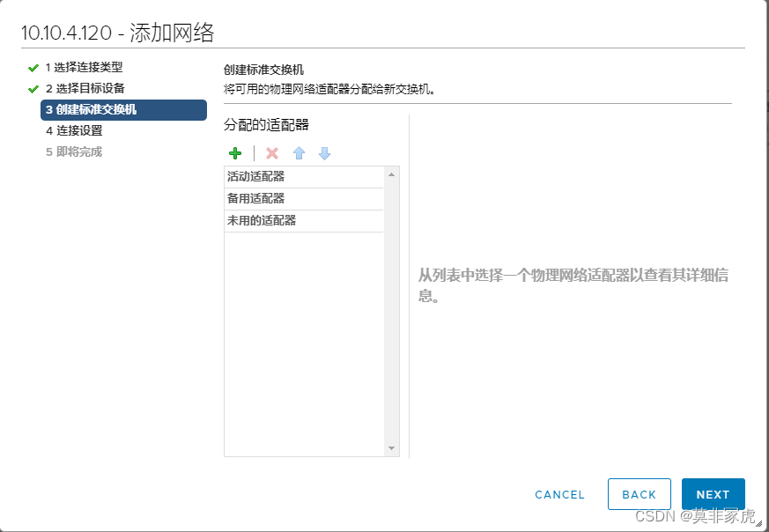The height and width of the screenshot is (532, 769).
Task: Click the adapter list scrollbar down arrow
Action: [x=391, y=448]
